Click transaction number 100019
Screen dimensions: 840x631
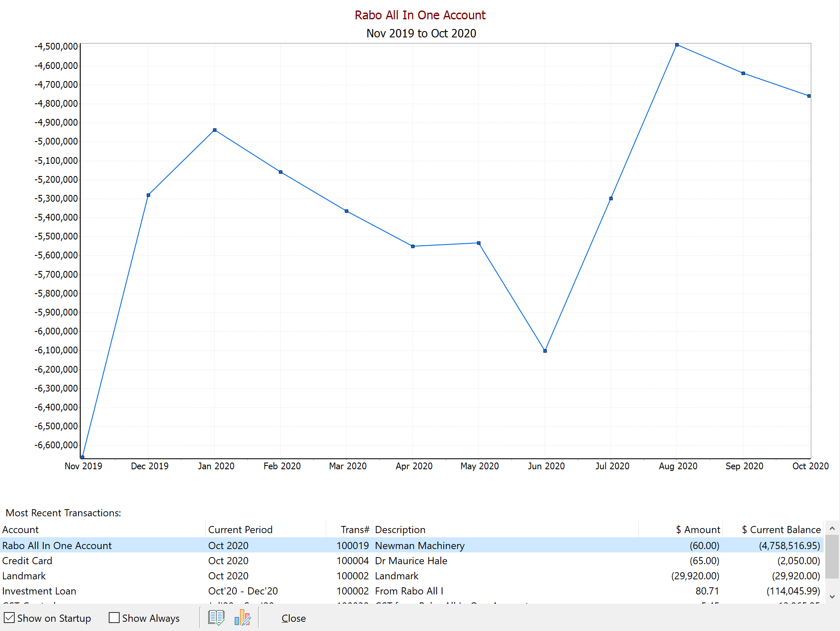[x=353, y=546]
